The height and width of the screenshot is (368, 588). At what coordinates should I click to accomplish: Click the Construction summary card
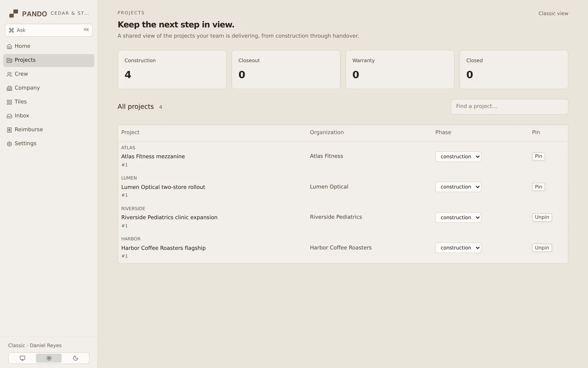pos(172,70)
